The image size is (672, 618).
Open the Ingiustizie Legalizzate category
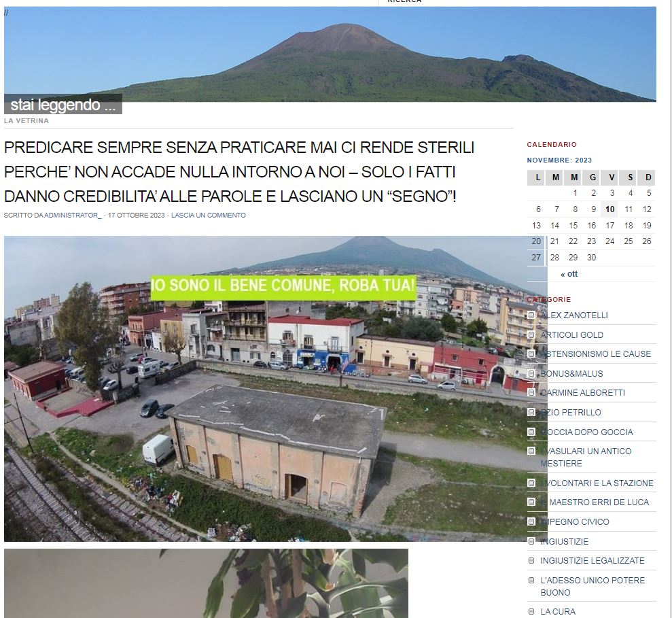tap(593, 560)
